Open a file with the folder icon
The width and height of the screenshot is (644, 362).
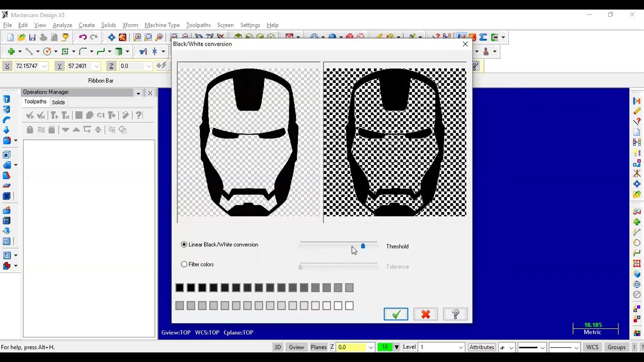coord(22,37)
